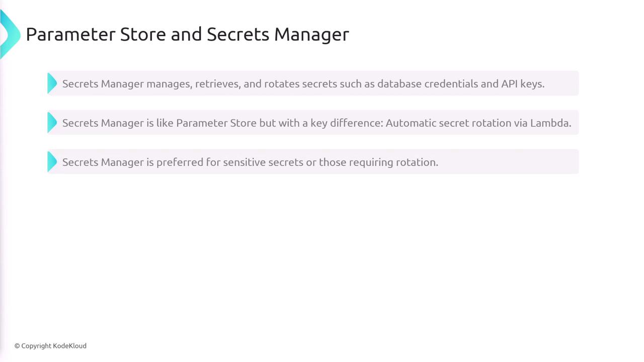The image size is (644, 362).
Task: Click the 'Copyright' word at bottom left
Action: point(36,346)
